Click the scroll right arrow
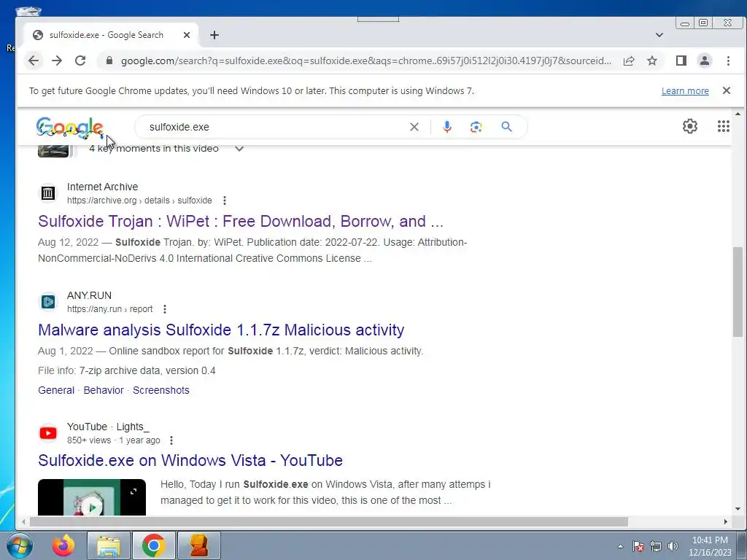Screen dimensions: 747x560 pos(726,522)
